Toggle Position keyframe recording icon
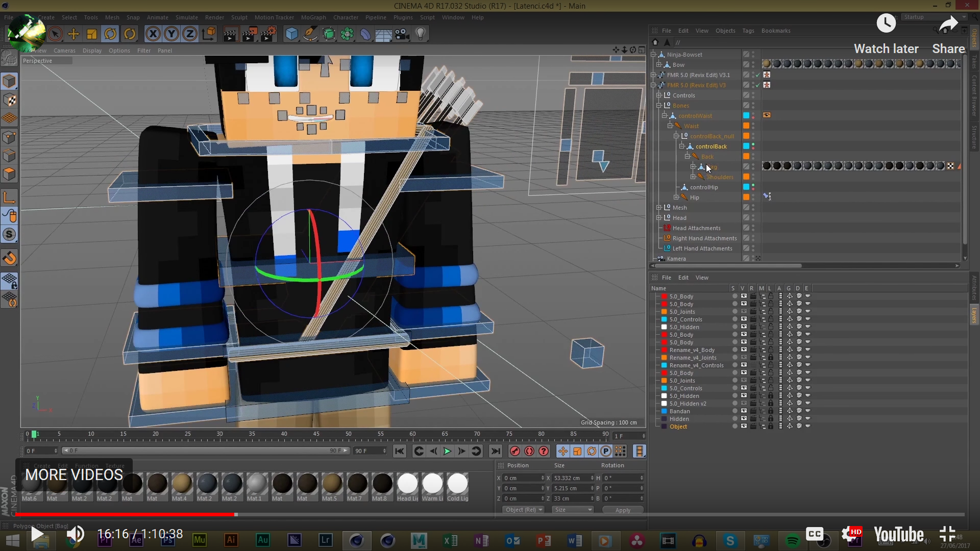The height and width of the screenshot is (551, 980). tap(562, 451)
